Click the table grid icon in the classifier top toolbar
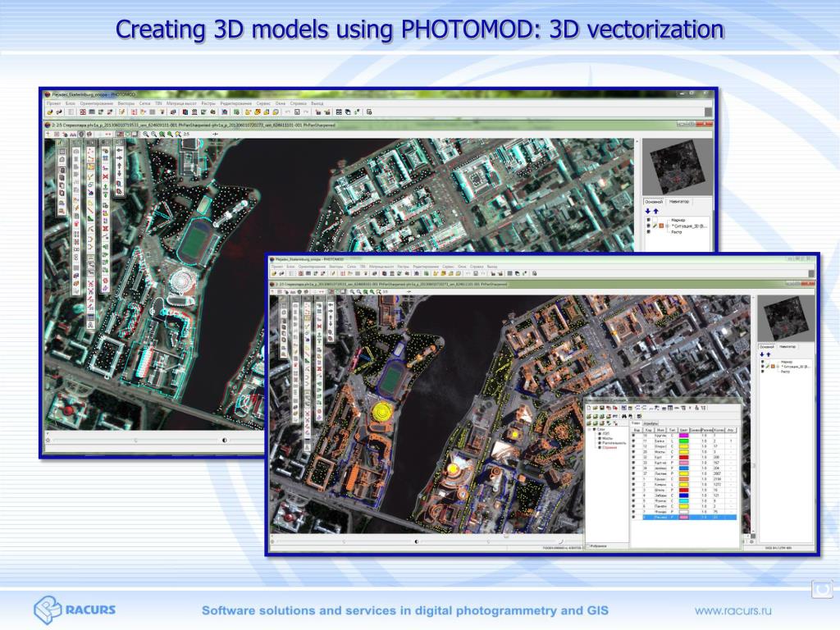The width and height of the screenshot is (840, 630). [670, 409]
